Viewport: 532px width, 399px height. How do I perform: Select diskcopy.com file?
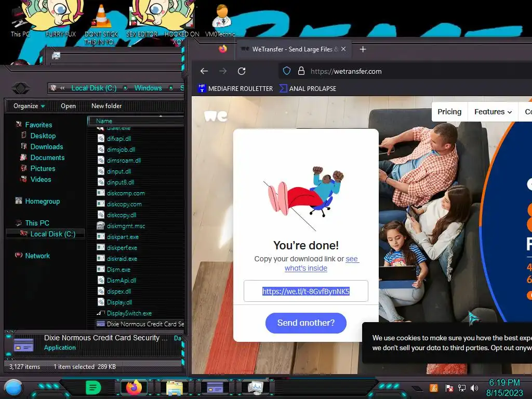pos(124,204)
